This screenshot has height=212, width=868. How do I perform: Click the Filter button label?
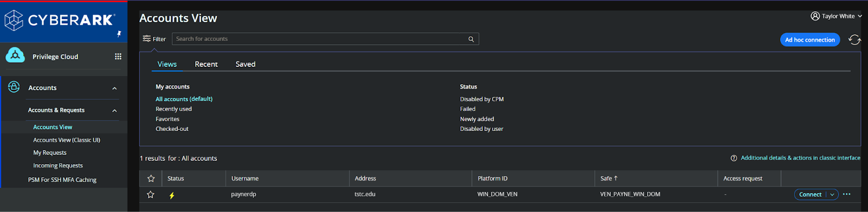click(x=159, y=39)
